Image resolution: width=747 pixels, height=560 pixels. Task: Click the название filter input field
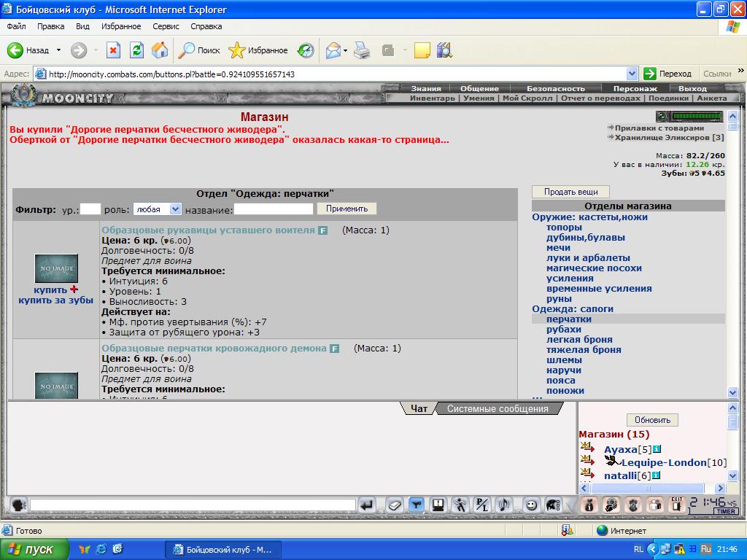pos(274,209)
